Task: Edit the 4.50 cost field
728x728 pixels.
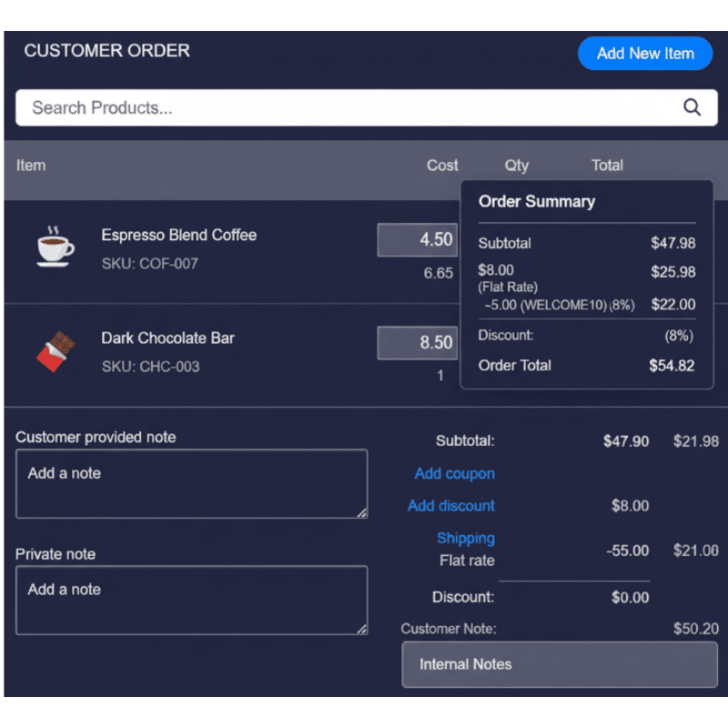Action: pos(418,240)
